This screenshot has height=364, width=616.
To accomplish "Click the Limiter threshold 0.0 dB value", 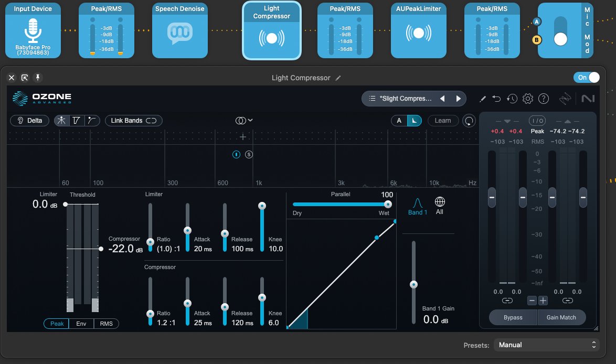I will (45, 204).
